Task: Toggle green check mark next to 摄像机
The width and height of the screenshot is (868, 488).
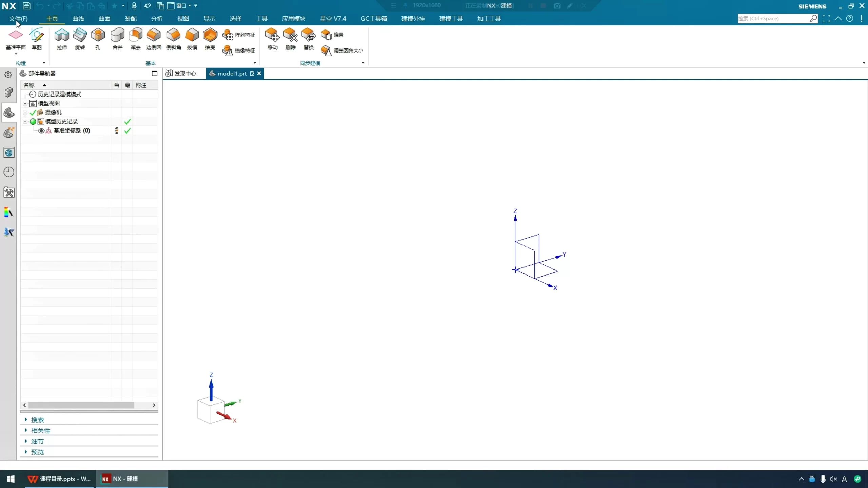Action: [33, 113]
